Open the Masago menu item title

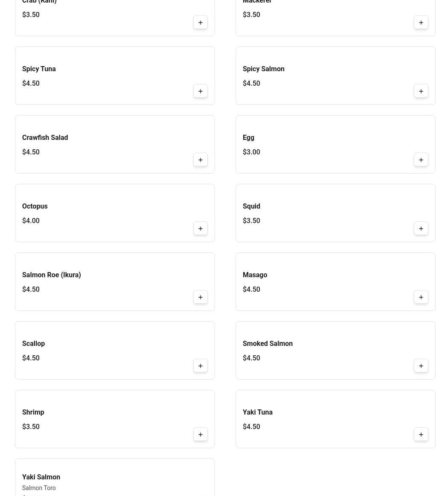click(x=255, y=275)
